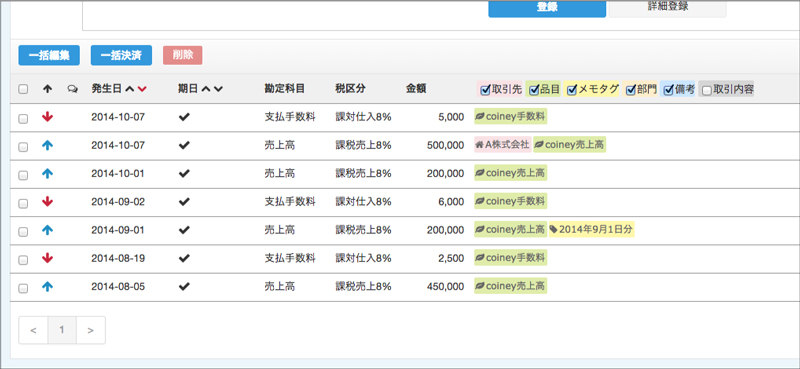This screenshot has height=369, width=800.
Task: Click the red 削除 button
Action: 183,55
